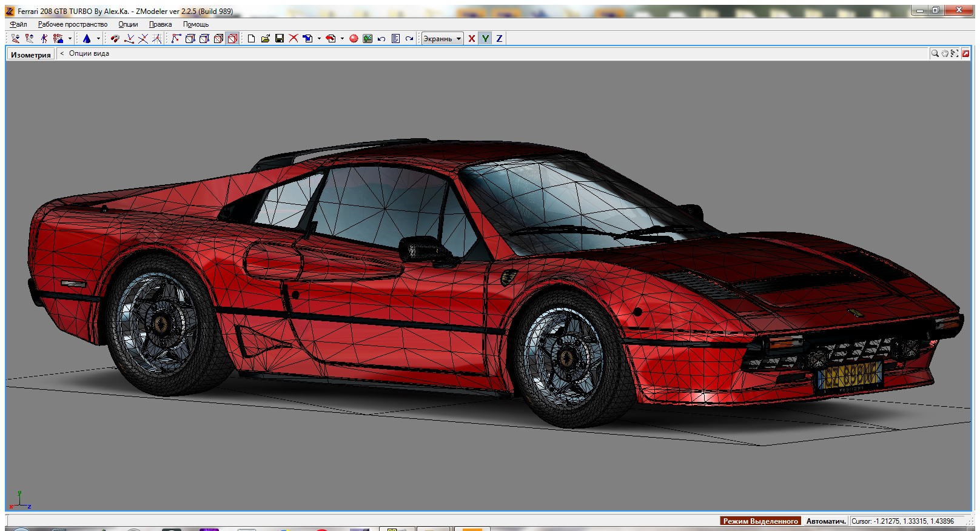Select the magnifier zoom viewport tool
The width and height of the screenshot is (980, 531).
tap(935, 53)
